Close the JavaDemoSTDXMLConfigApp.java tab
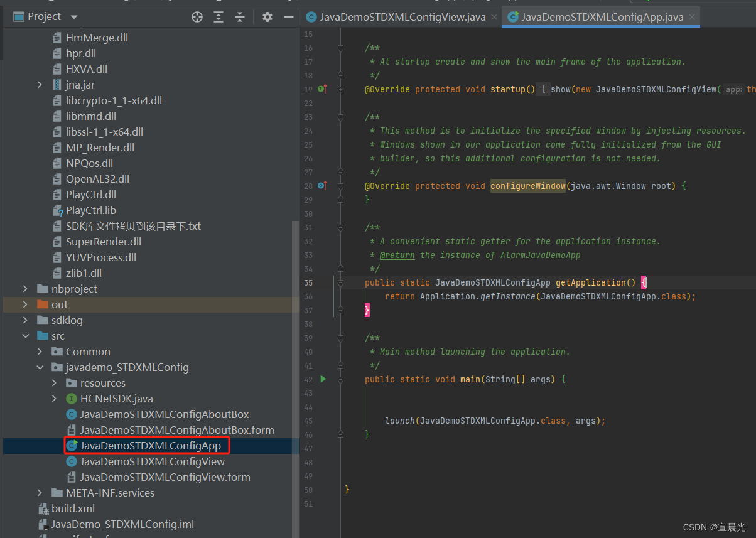Image resolution: width=756 pixels, height=538 pixels. point(692,17)
